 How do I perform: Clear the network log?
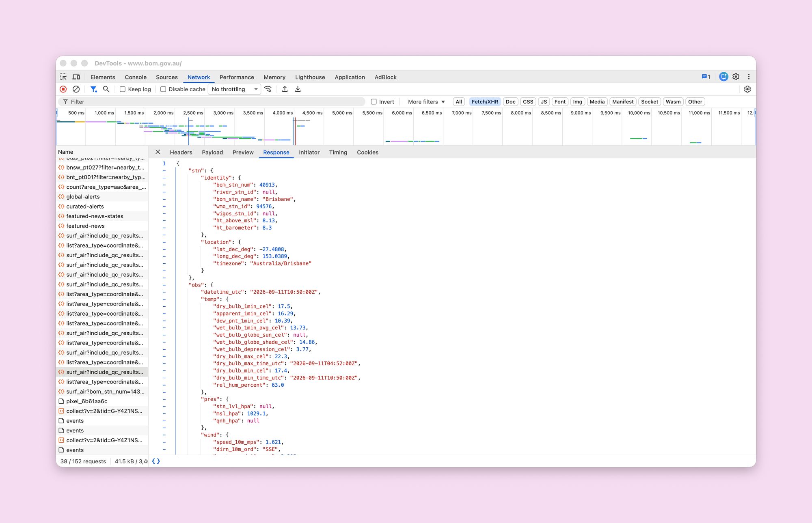coord(76,89)
